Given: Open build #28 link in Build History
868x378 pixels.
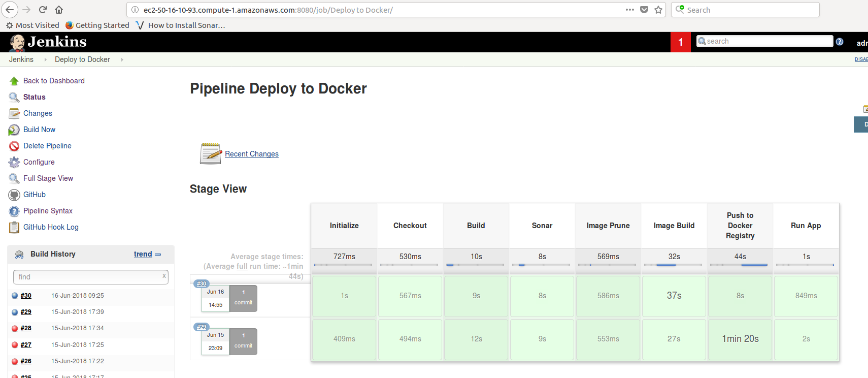Looking at the screenshot, I should coord(26,328).
